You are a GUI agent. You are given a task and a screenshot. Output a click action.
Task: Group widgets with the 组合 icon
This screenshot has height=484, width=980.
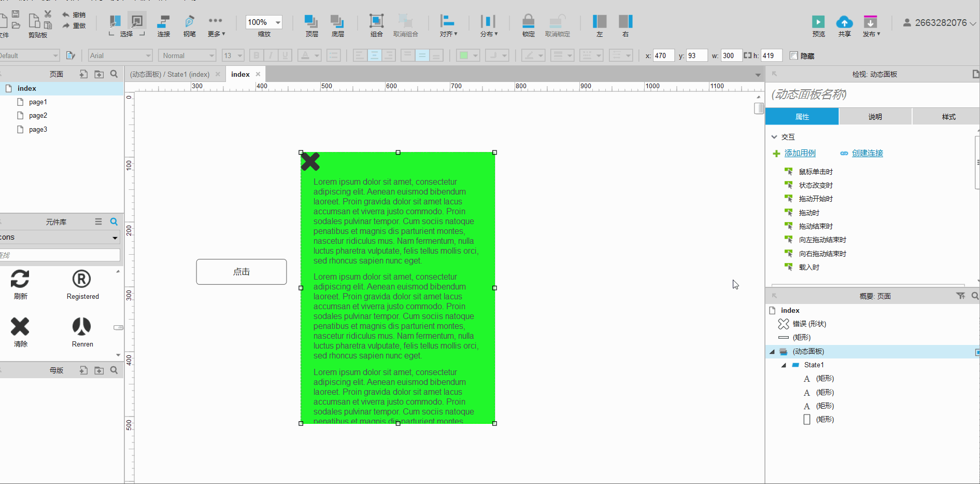click(x=376, y=21)
